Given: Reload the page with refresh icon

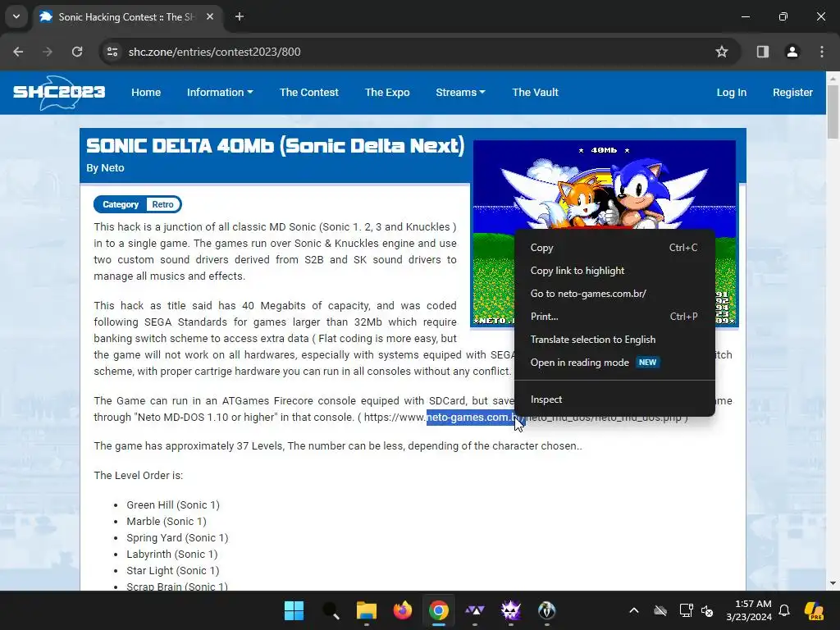Looking at the screenshot, I should tap(77, 52).
